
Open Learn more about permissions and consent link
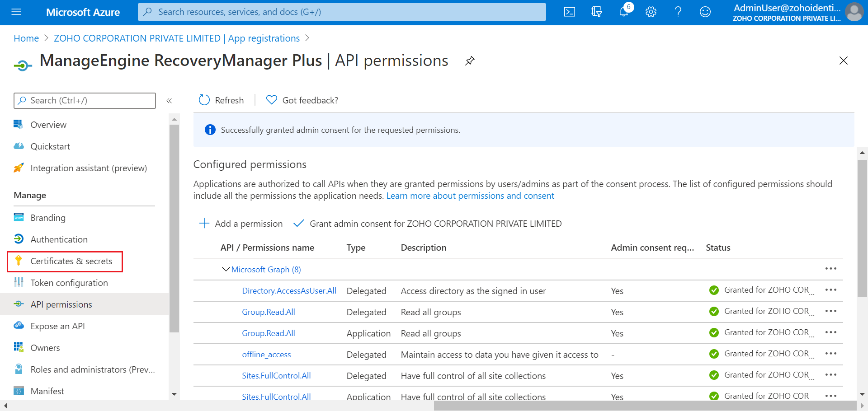tap(470, 196)
